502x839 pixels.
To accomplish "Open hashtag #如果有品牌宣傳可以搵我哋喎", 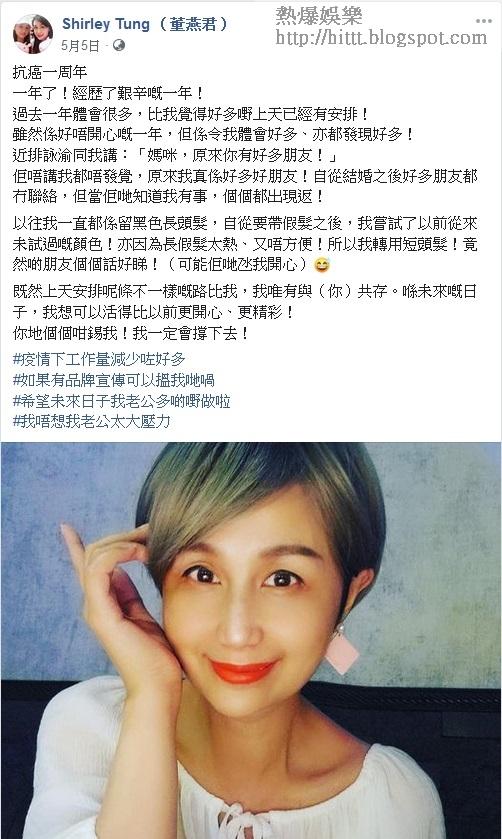I will click(113, 380).
